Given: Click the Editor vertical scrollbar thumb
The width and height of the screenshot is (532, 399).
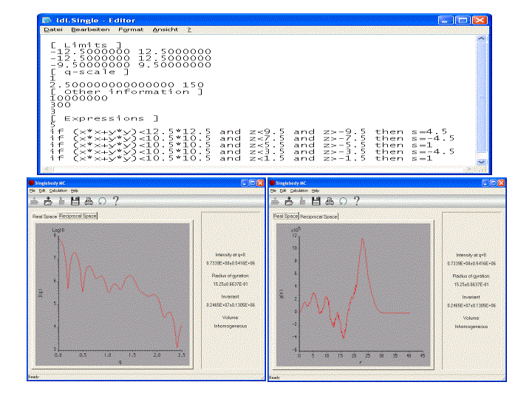Looking at the screenshot, I should 482,98.
